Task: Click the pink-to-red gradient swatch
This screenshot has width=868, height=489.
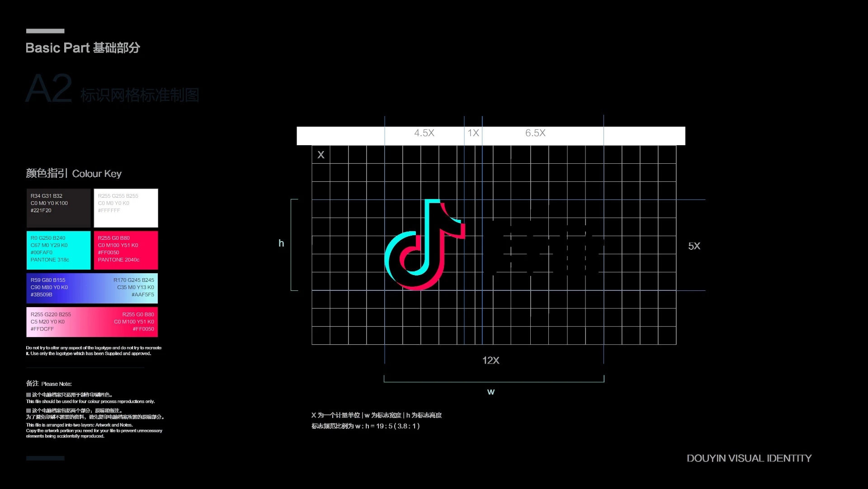Action: pyautogui.click(x=92, y=322)
